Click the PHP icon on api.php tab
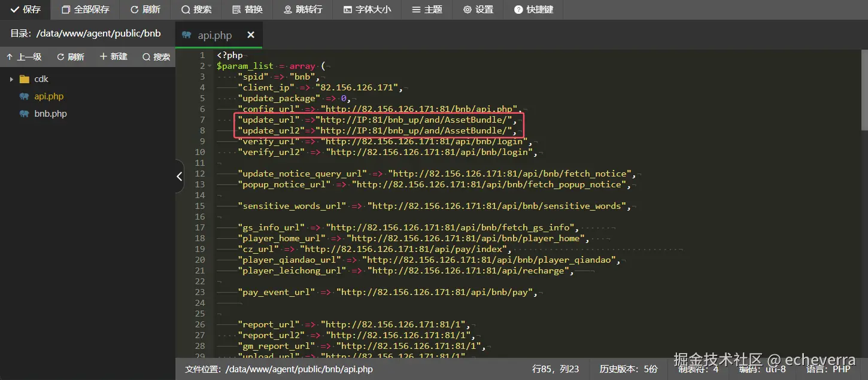 coord(187,35)
